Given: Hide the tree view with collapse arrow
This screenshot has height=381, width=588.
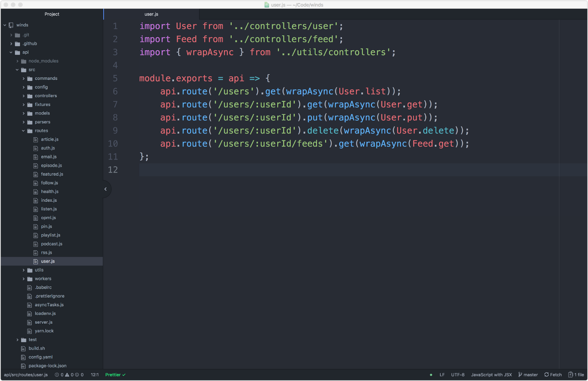Looking at the screenshot, I should click(x=105, y=189).
